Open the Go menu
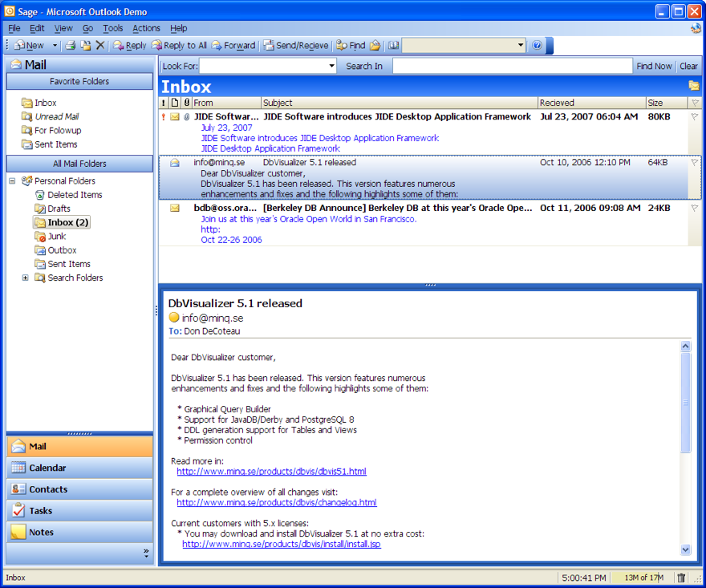Viewport: 706px width, 588px height. click(87, 28)
